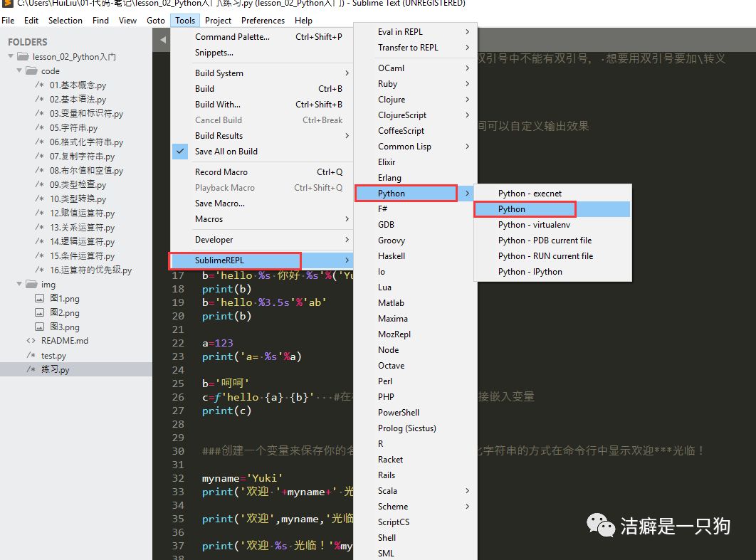Select Shell REPL entry
This screenshot has width=756, height=560.
415,537
